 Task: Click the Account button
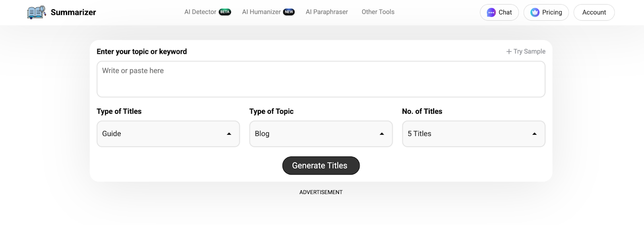coord(594,12)
